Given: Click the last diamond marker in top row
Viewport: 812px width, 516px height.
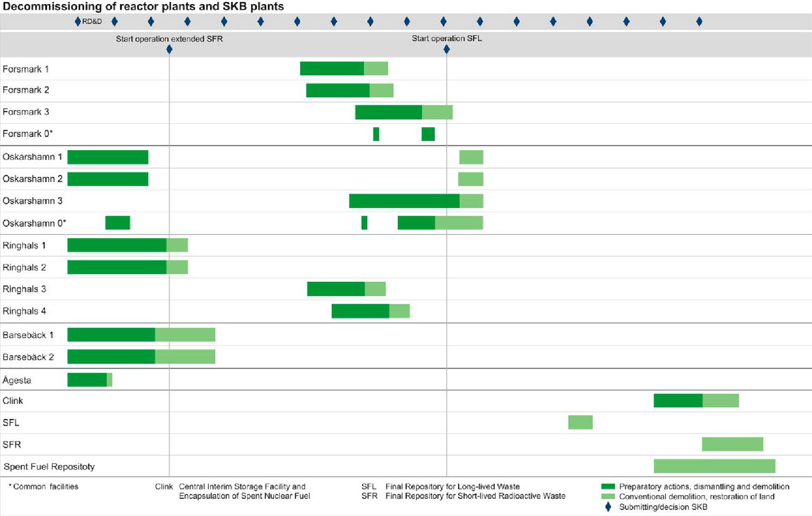Looking at the screenshot, I should (x=699, y=22).
